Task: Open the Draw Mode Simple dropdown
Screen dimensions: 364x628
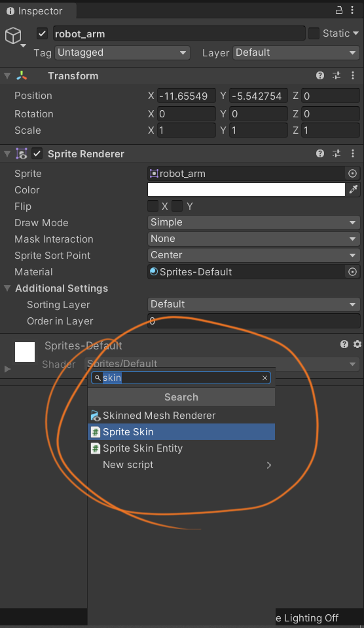Action: 253,222
